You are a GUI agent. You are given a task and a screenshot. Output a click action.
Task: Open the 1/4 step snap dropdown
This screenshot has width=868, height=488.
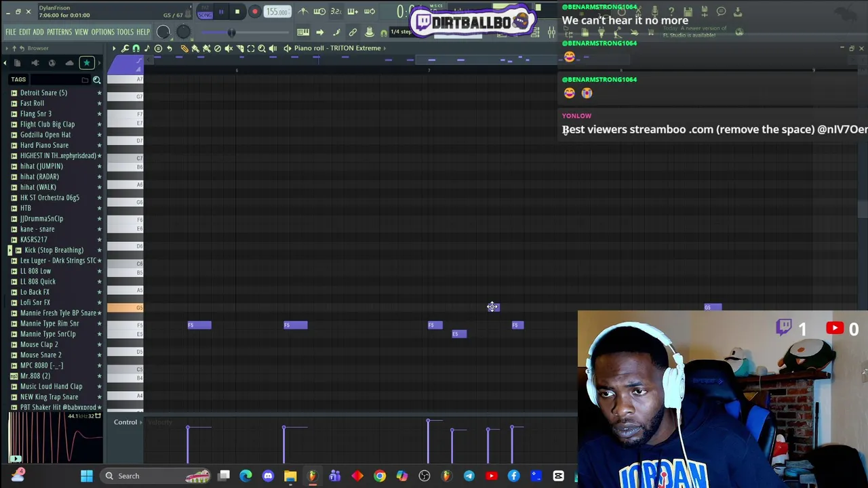pyautogui.click(x=400, y=32)
